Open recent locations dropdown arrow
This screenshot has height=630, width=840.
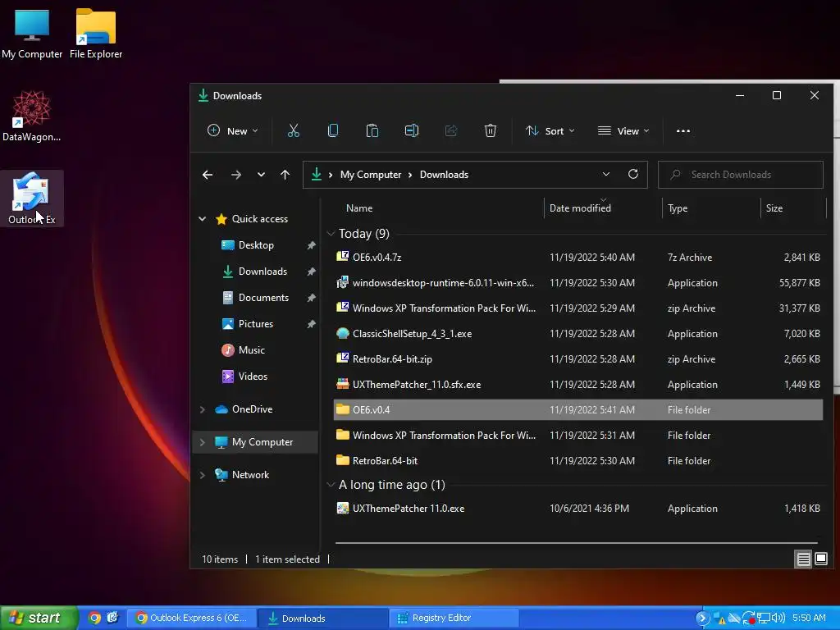261,175
